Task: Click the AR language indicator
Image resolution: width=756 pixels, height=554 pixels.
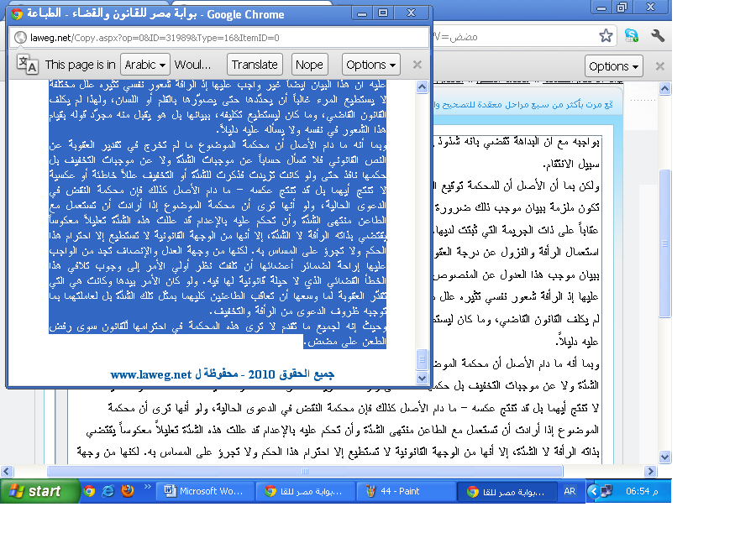Action: tap(570, 491)
